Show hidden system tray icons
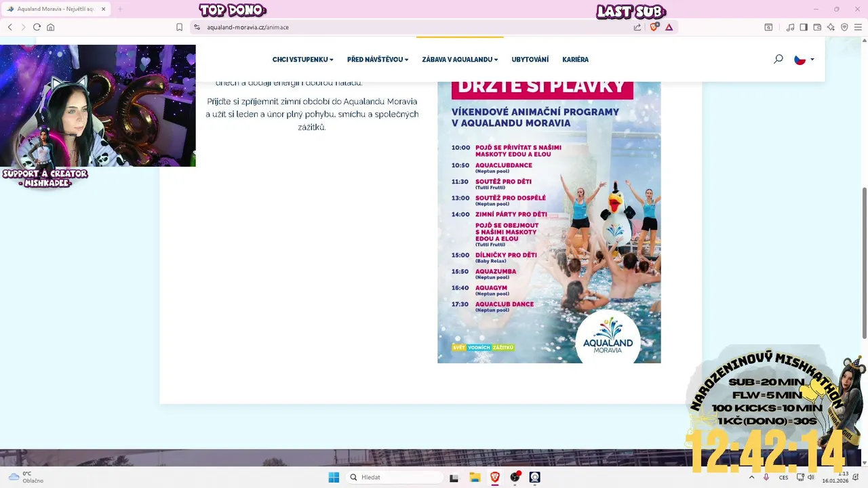This screenshot has height=488, width=868. tap(751, 477)
